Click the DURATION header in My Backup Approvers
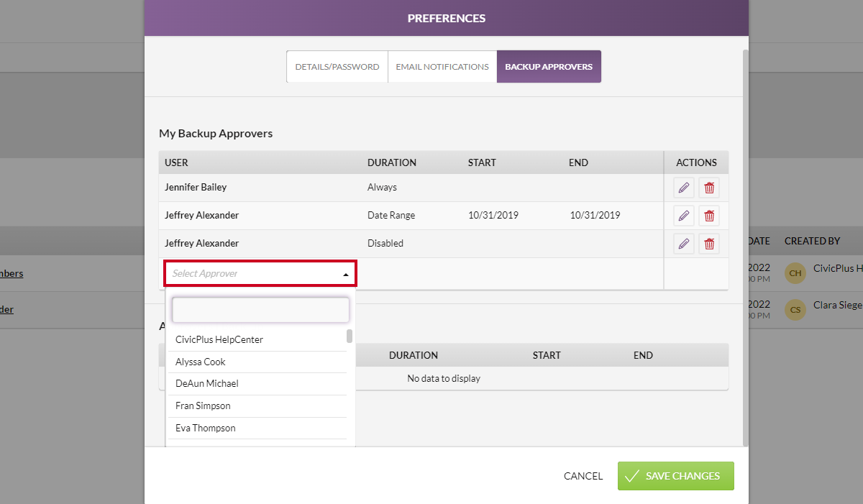This screenshot has width=863, height=504. coord(392,162)
